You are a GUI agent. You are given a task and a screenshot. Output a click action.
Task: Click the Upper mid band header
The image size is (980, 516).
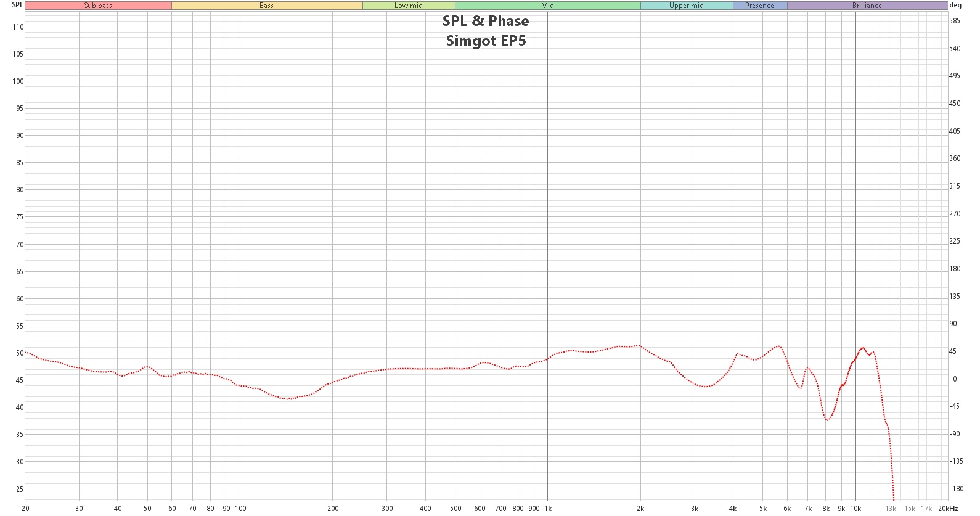click(x=687, y=6)
